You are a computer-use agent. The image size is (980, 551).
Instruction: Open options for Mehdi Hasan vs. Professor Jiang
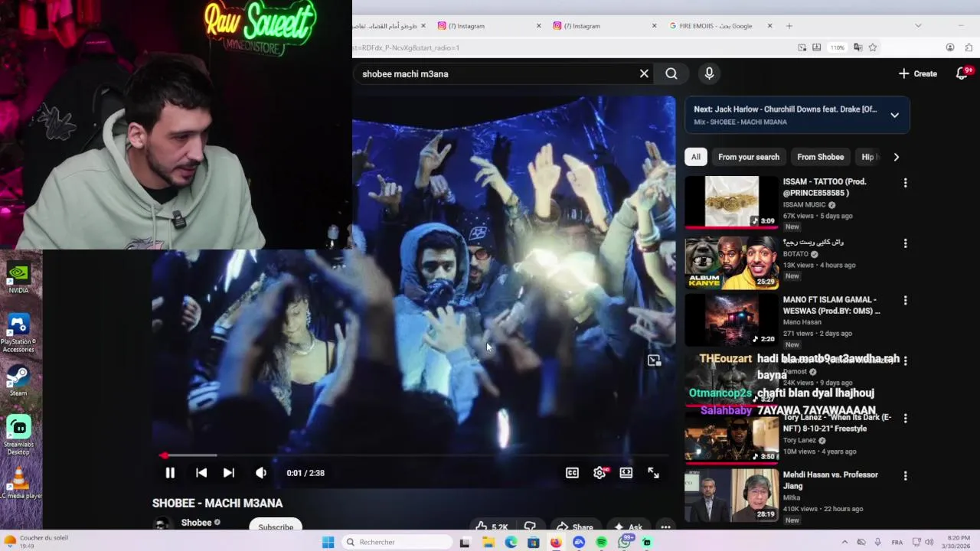(905, 476)
